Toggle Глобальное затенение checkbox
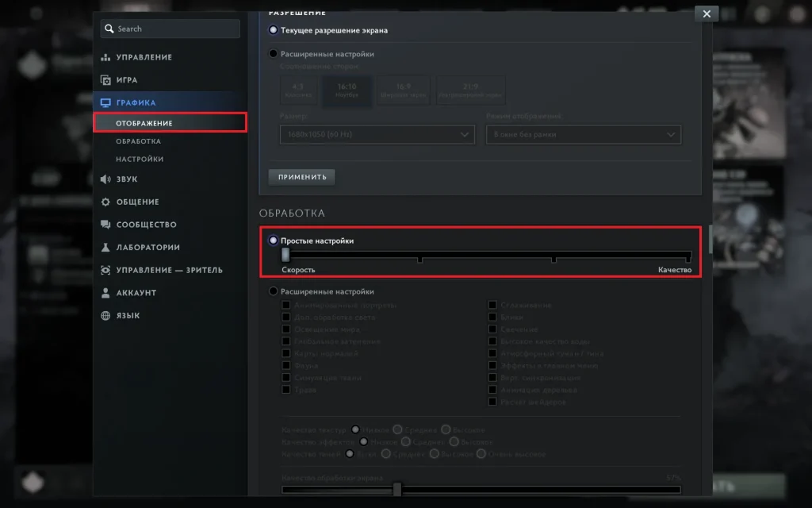 point(285,341)
